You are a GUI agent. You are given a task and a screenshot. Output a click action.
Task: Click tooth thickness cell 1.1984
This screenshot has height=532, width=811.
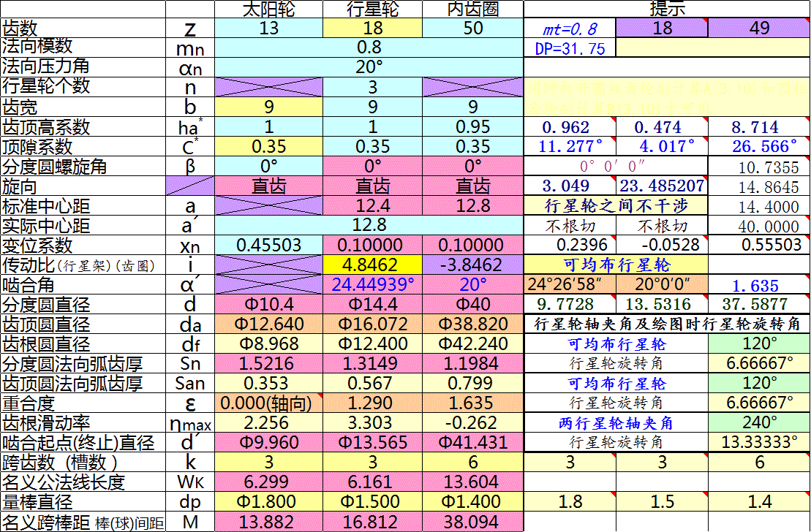click(472, 363)
